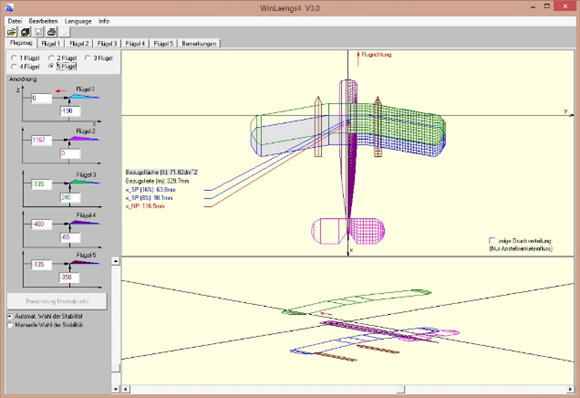Click the Flügel 2 magenta wing diagram
The height and width of the screenshot is (398, 580).
click(x=84, y=139)
